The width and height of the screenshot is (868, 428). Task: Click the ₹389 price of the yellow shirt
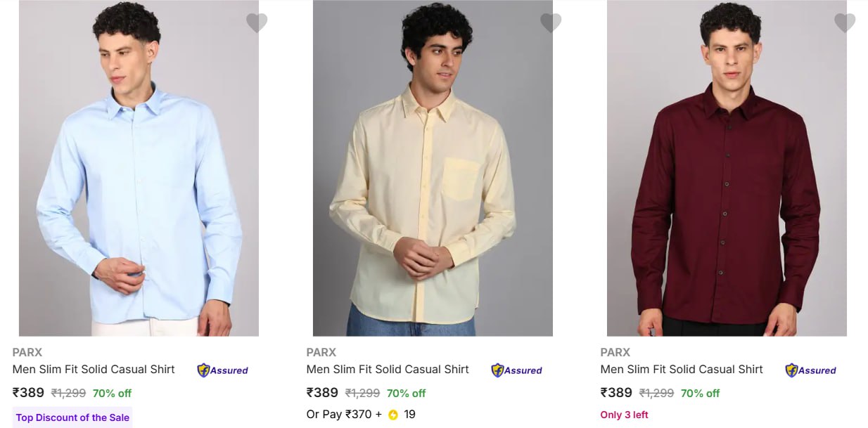click(322, 393)
